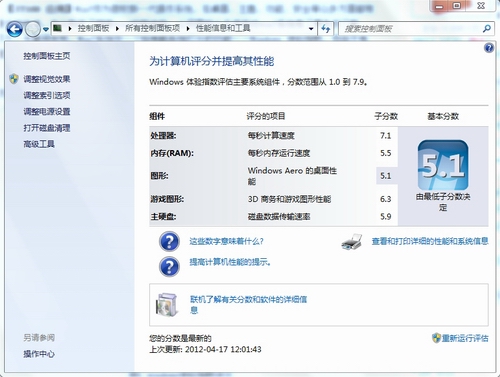500x377 pixels.
Task: Click 每秒内存运行速度 description
Action: pyautogui.click(x=279, y=153)
